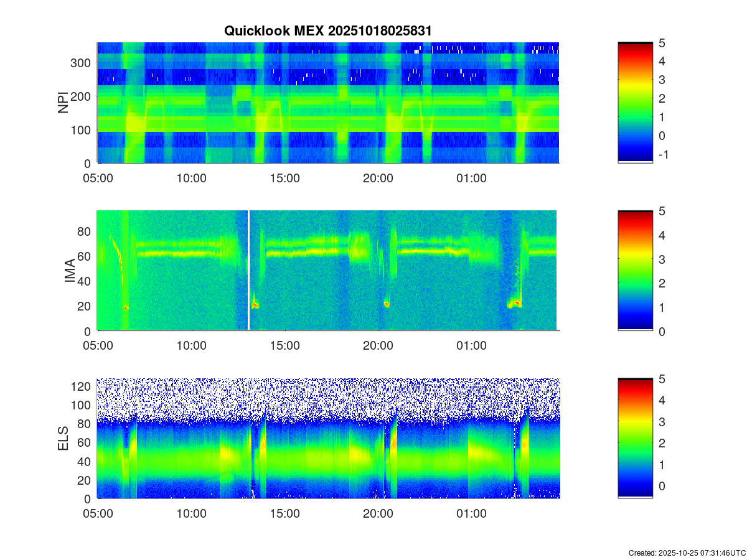Click the white data gap line in IMA plot

pos(248,271)
